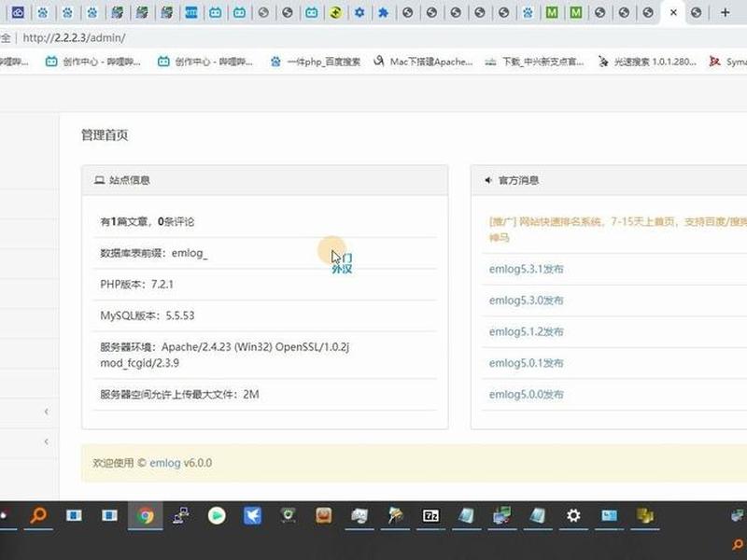
Task: Open the white gear Settings taskbar icon
Action: [x=573, y=516]
